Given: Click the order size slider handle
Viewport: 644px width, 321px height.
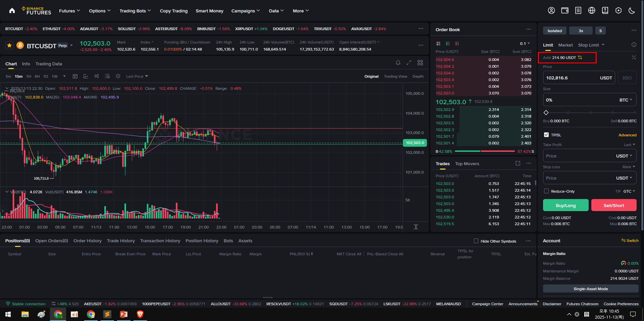Looking at the screenshot, I should tap(546, 112).
